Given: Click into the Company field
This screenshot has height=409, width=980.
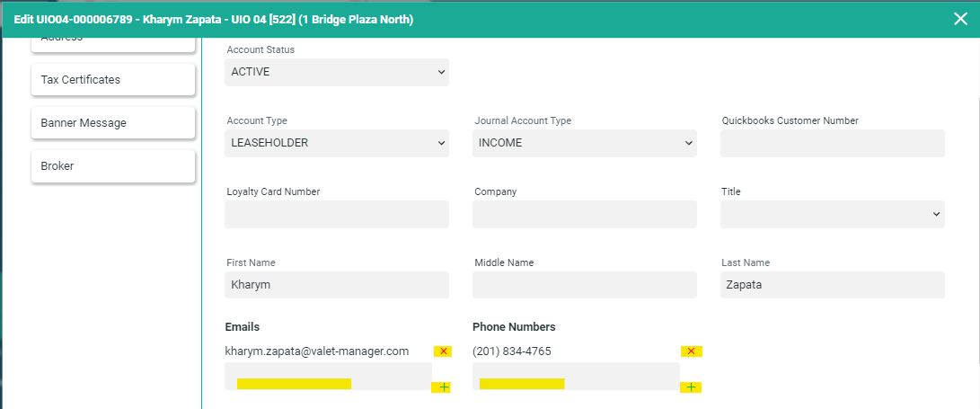Looking at the screenshot, I should pyautogui.click(x=584, y=214).
